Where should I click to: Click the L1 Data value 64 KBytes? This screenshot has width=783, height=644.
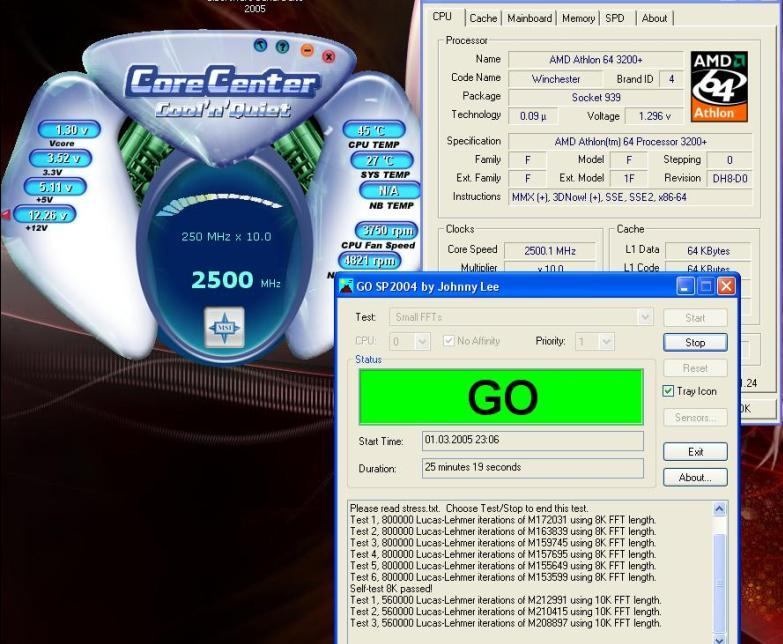click(709, 251)
